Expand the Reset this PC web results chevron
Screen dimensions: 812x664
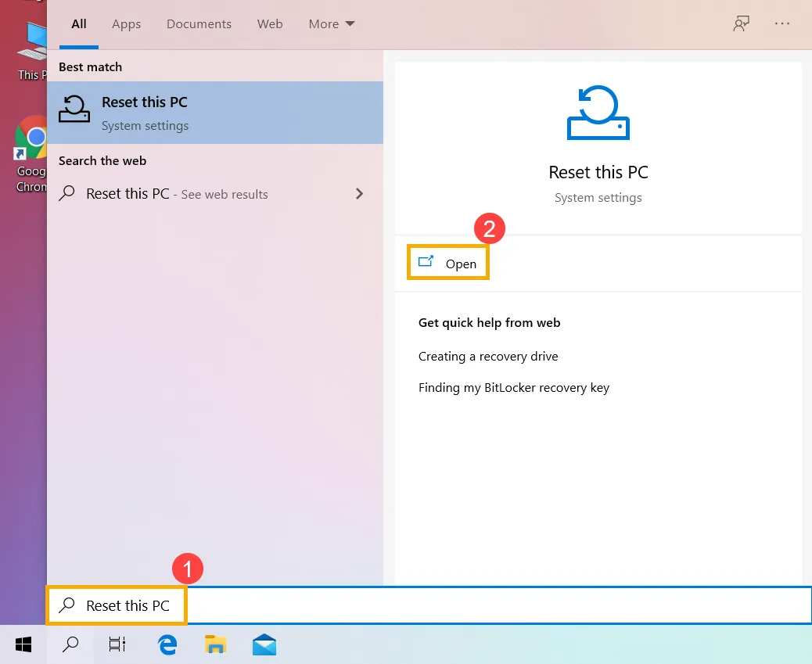coord(359,193)
